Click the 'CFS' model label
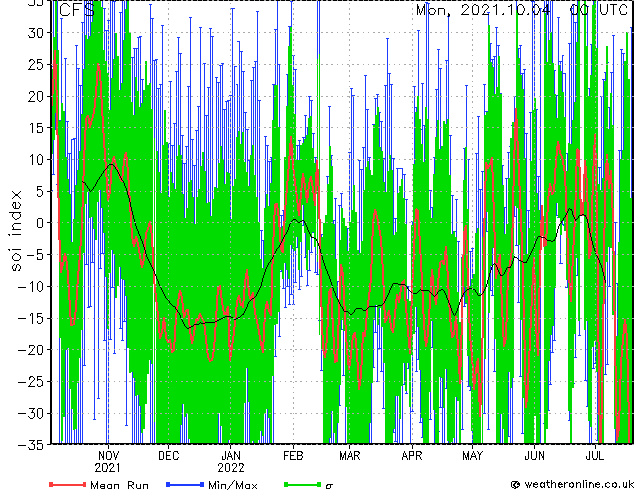The width and height of the screenshot is (634, 490). [x=77, y=10]
